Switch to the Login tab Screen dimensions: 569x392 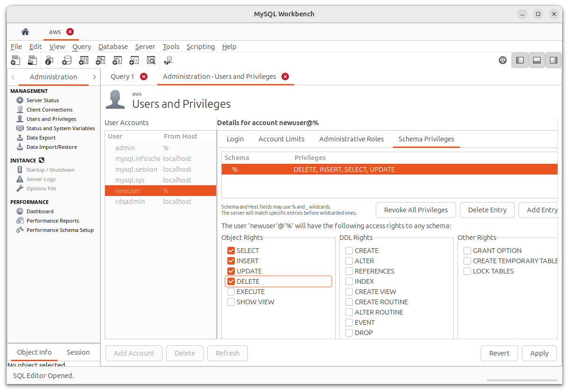[235, 139]
